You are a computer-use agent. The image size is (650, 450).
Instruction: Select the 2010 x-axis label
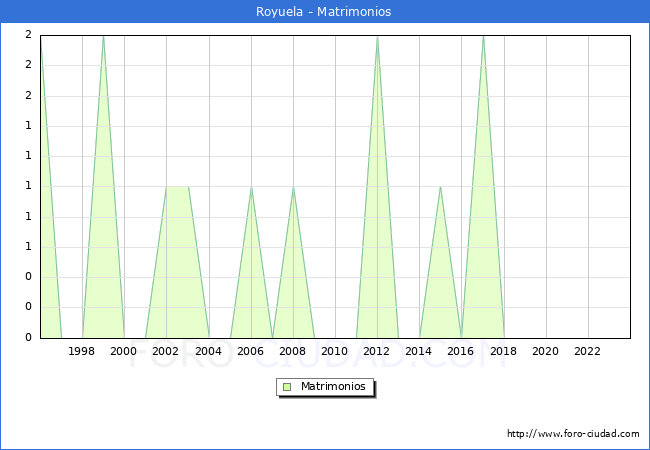click(x=335, y=351)
